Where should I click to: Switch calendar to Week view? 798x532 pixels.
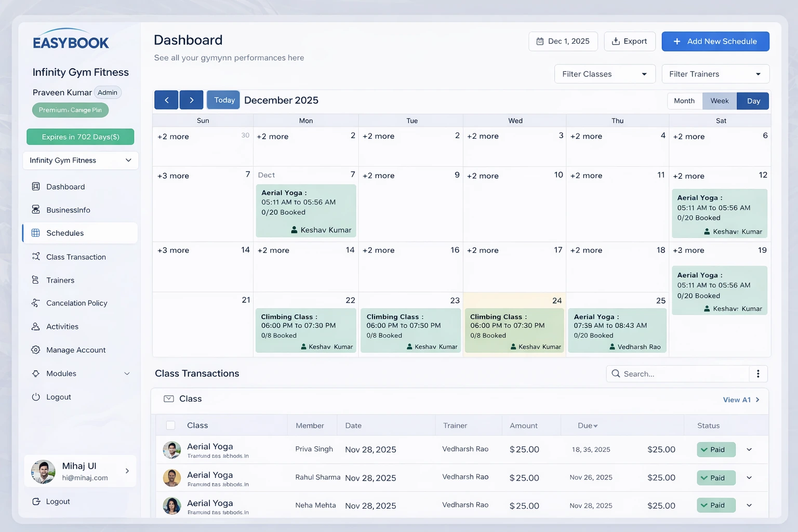click(x=719, y=101)
